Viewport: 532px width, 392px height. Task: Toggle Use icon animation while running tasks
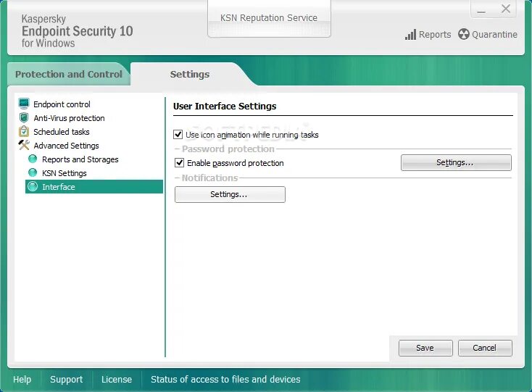(178, 135)
